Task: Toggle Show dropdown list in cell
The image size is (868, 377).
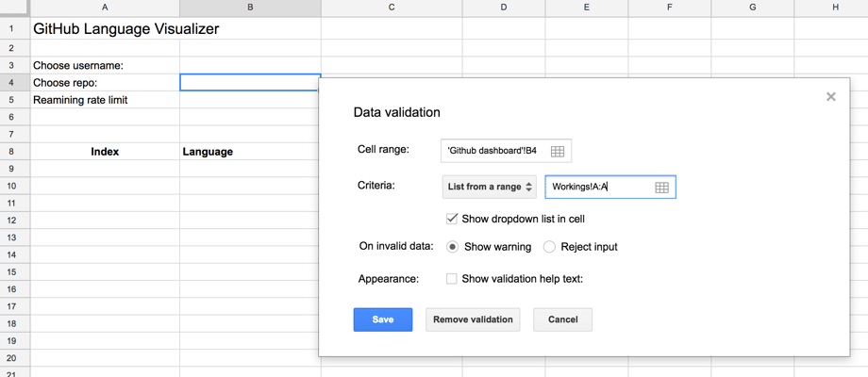Action: pos(451,219)
